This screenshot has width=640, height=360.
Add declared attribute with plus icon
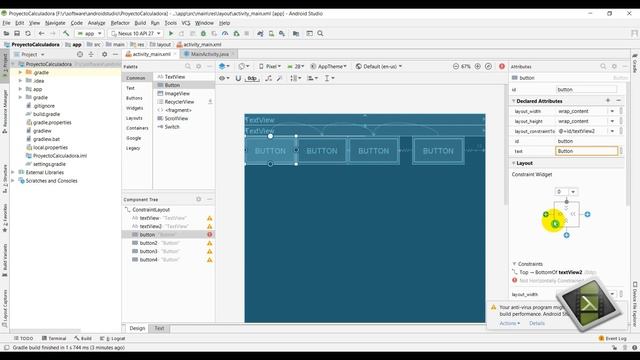pos(608,100)
